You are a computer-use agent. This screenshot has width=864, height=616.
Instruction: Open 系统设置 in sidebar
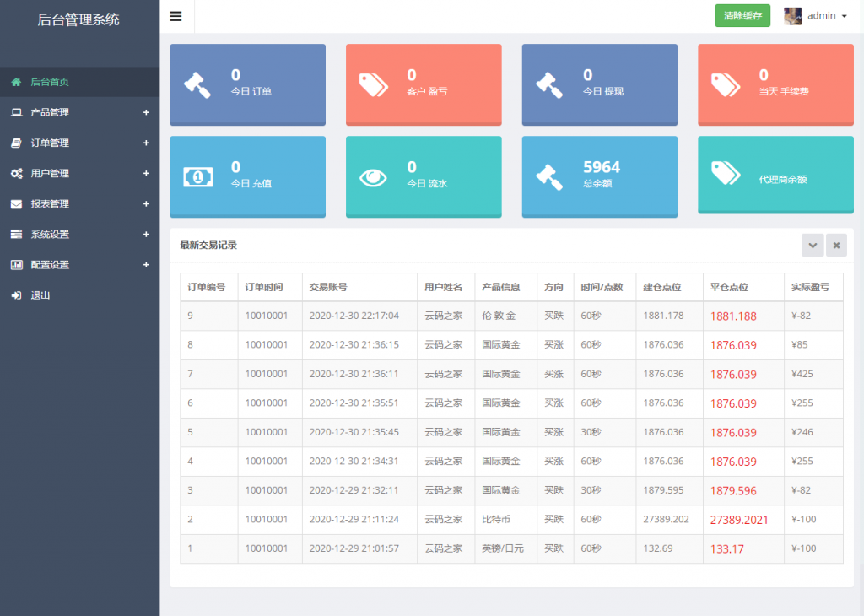(50, 234)
